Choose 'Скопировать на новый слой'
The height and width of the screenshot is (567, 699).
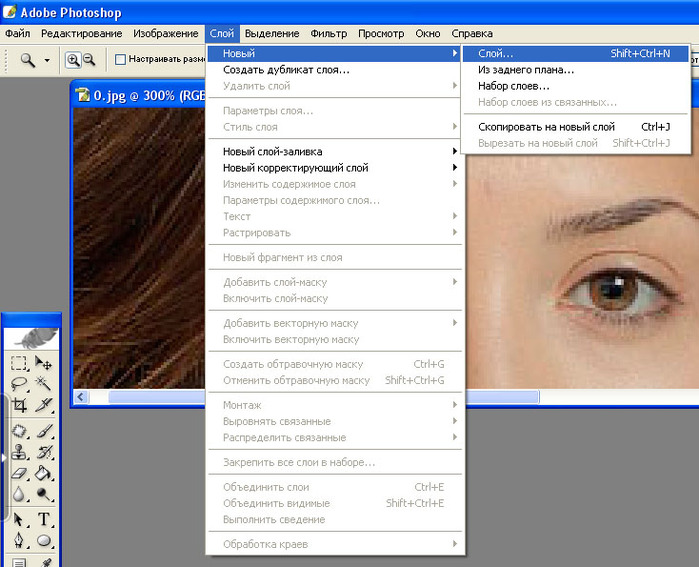(576, 127)
